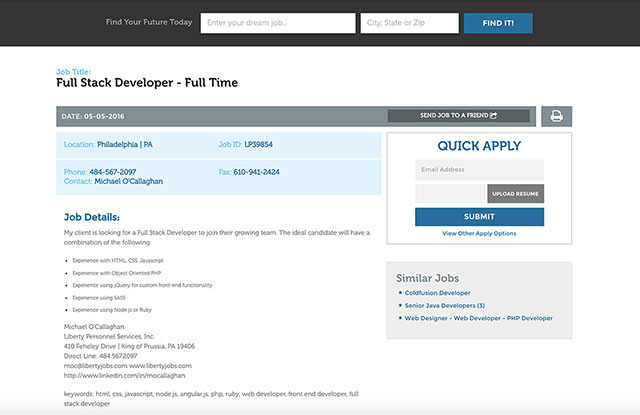Click the Full Stack Developer job title

(x=147, y=82)
